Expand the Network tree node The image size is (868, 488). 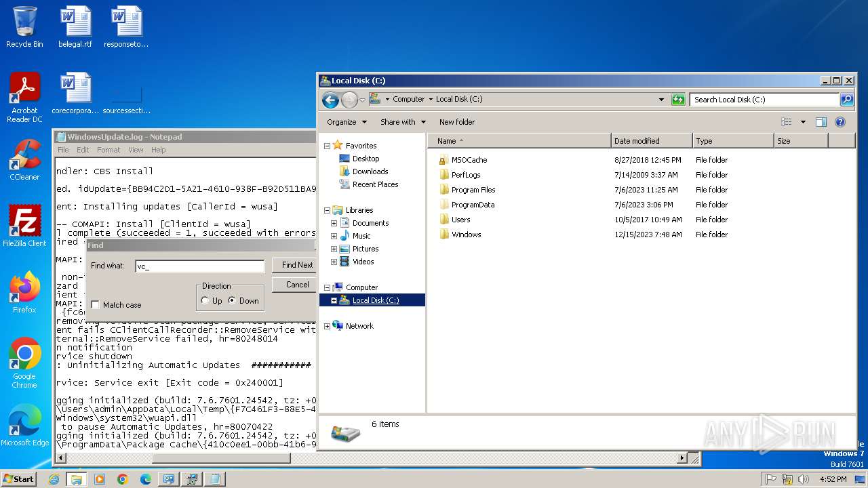click(x=327, y=326)
